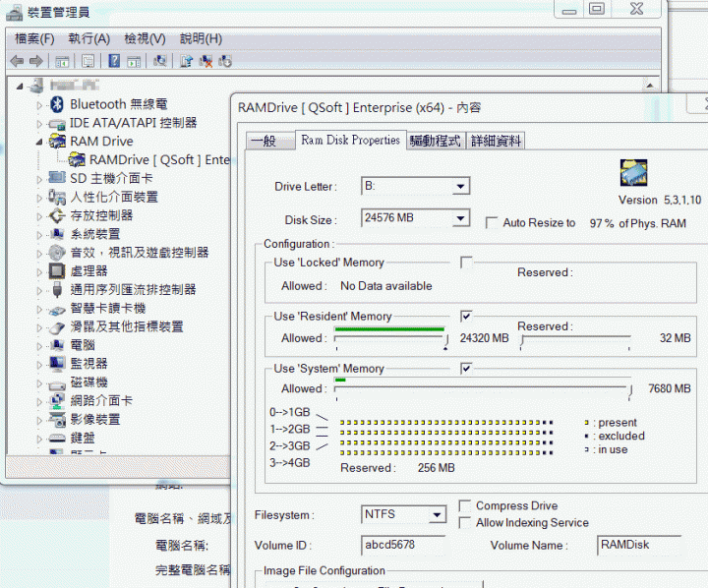Open Properties via the toolbar icon
Image resolution: width=708 pixels, height=588 pixels.
pos(88,61)
